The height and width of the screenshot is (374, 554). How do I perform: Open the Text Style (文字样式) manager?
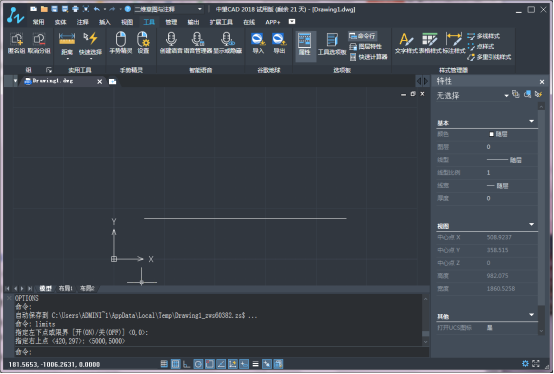pyautogui.click(x=406, y=43)
